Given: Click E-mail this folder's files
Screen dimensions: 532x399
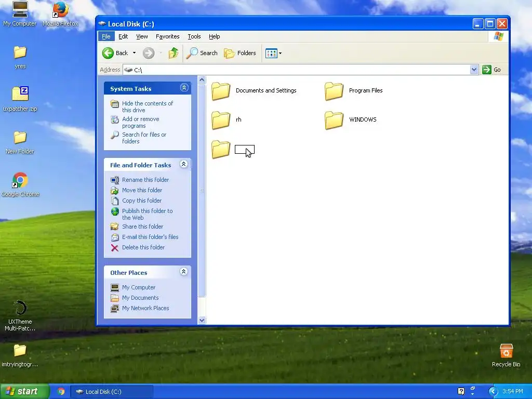Looking at the screenshot, I should (x=150, y=237).
